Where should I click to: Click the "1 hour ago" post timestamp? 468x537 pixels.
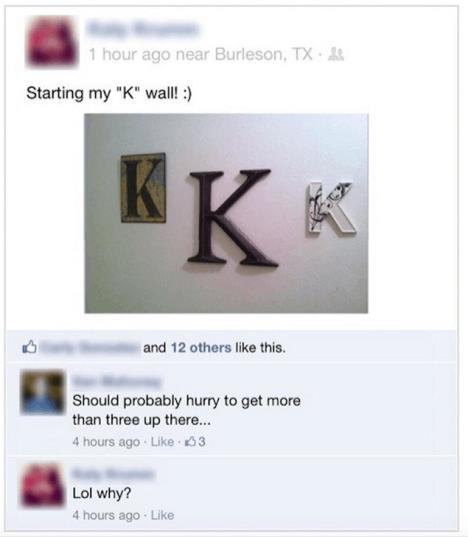point(130,54)
